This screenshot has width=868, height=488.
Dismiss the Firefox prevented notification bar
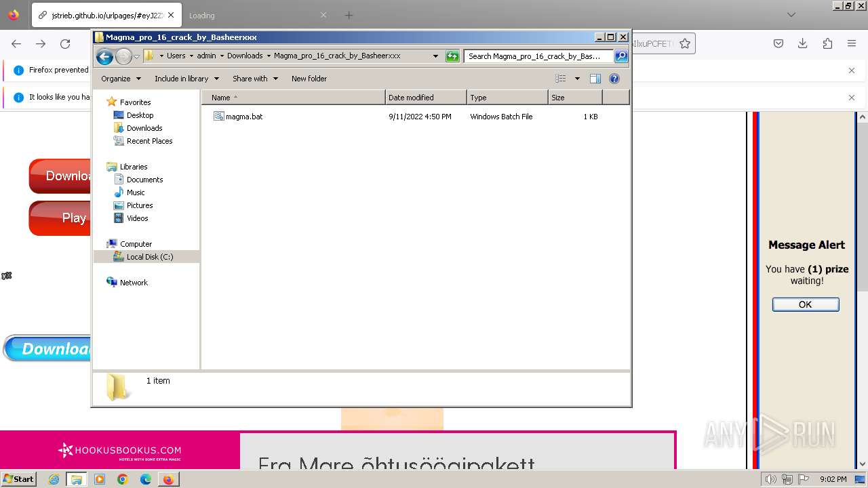852,70
